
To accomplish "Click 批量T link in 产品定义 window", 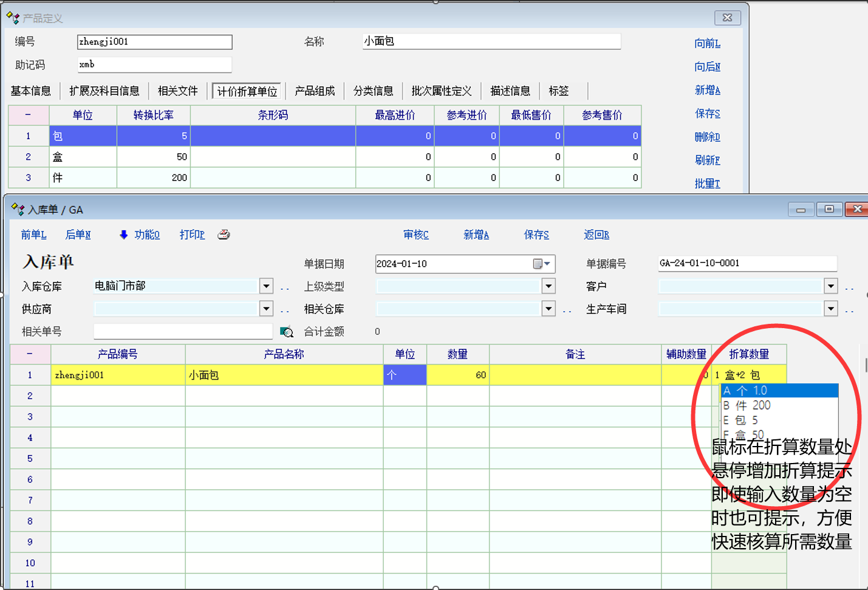I will tap(707, 184).
